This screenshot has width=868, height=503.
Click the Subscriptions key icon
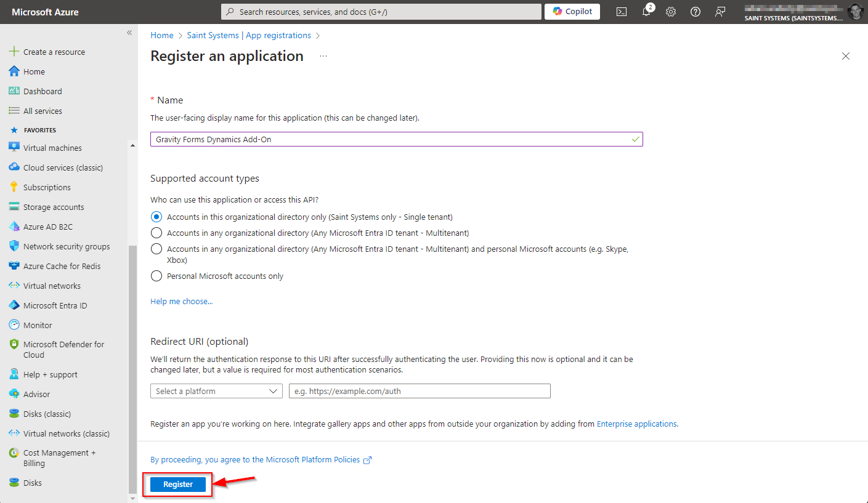click(x=14, y=187)
